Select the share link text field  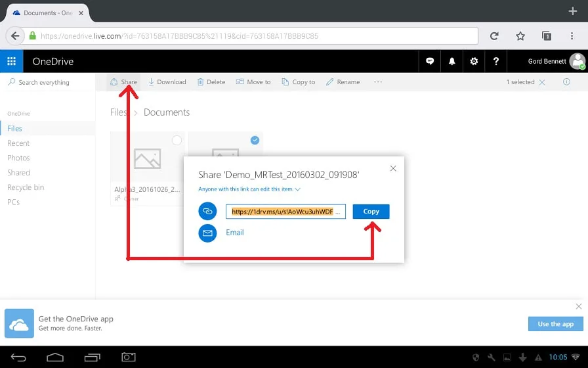tap(285, 212)
